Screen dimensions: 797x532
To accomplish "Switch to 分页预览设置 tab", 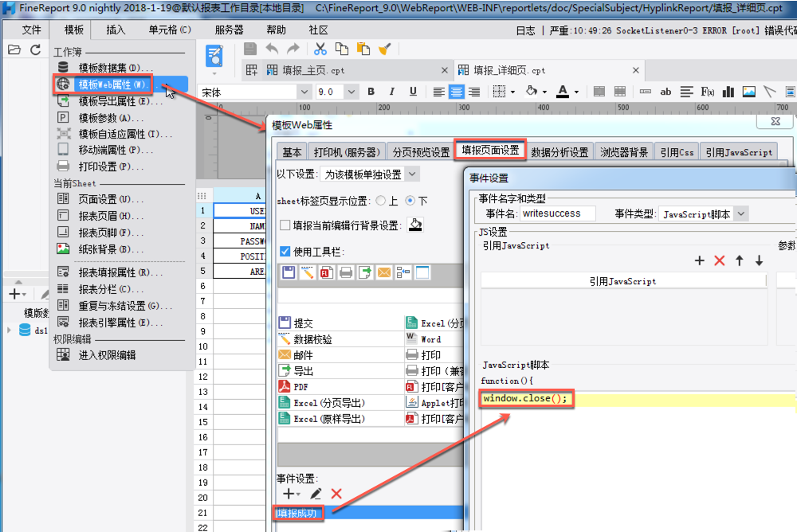I will [421, 152].
